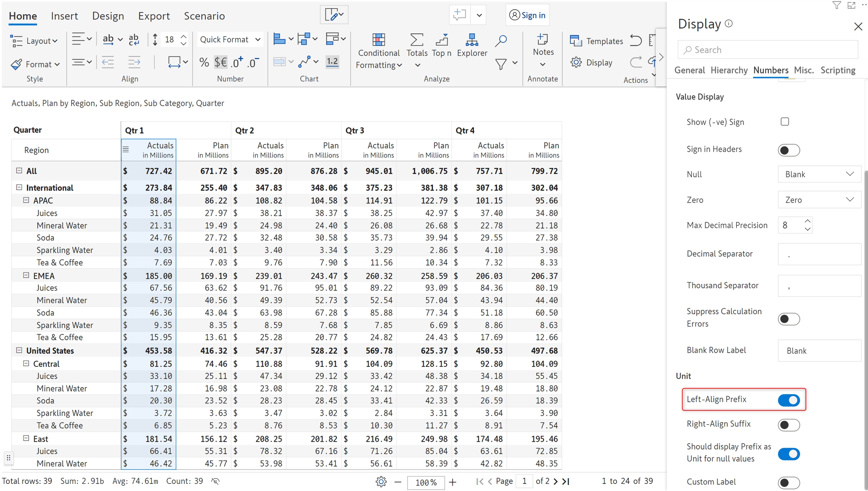868x491 pixels.
Task: Open the Design ribbon tab
Action: coord(108,16)
